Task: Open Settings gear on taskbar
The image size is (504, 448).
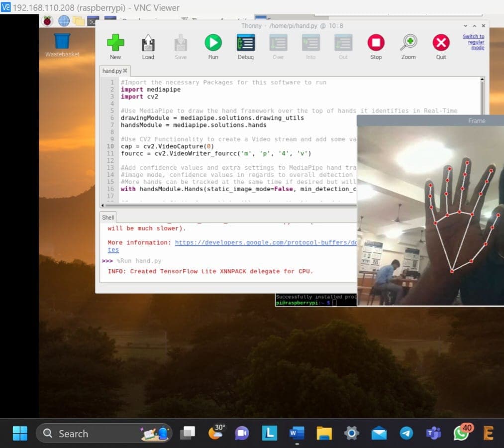Action: 352,433
